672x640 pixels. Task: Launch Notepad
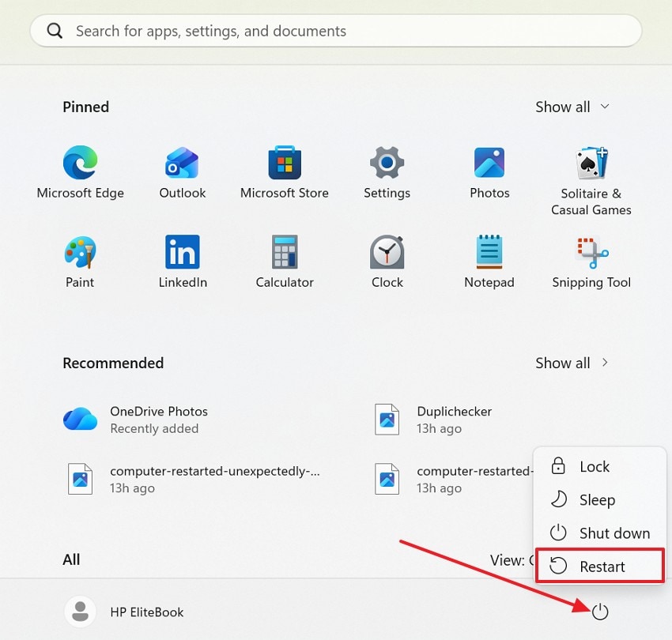click(489, 262)
